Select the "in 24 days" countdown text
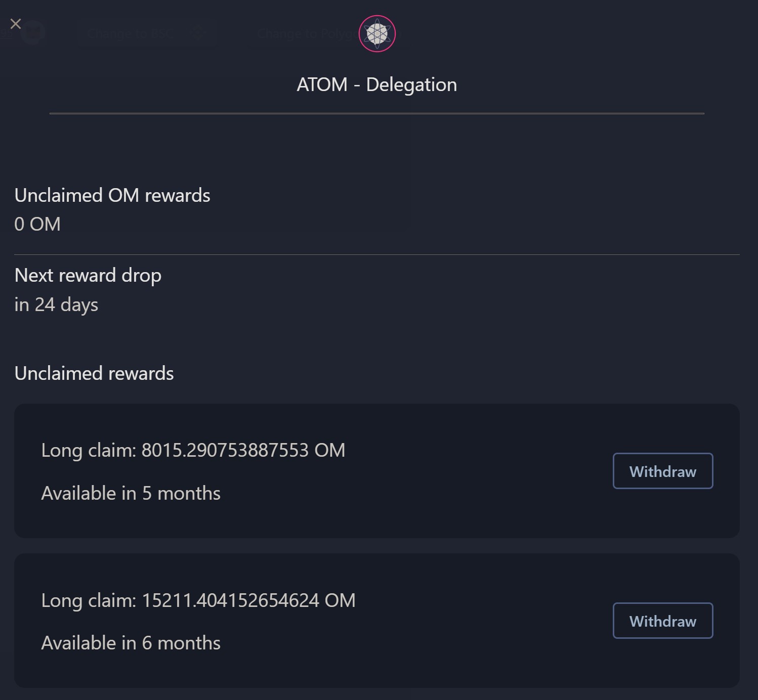The height and width of the screenshot is (700, 758). click(56, 304)
